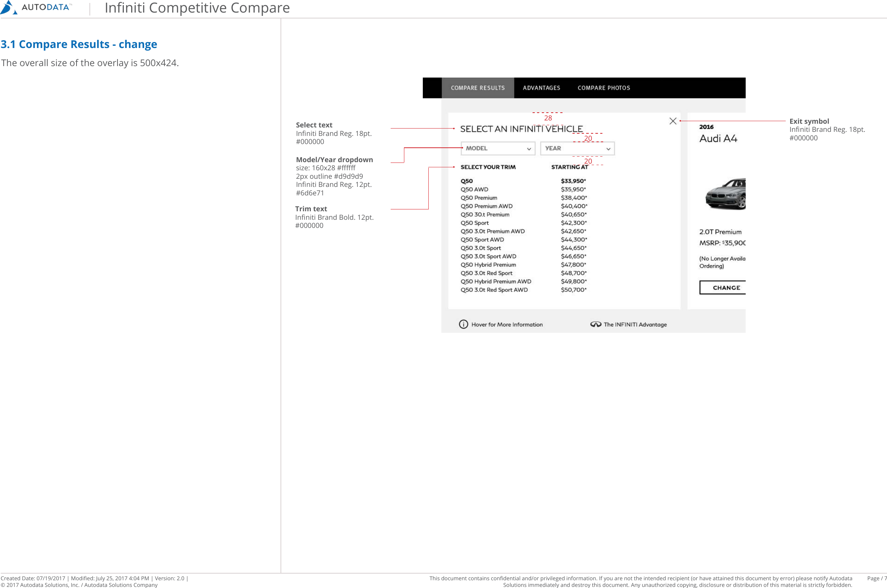Select the Q50 3.0t Red Sport trim

click(x=487, y=273)
